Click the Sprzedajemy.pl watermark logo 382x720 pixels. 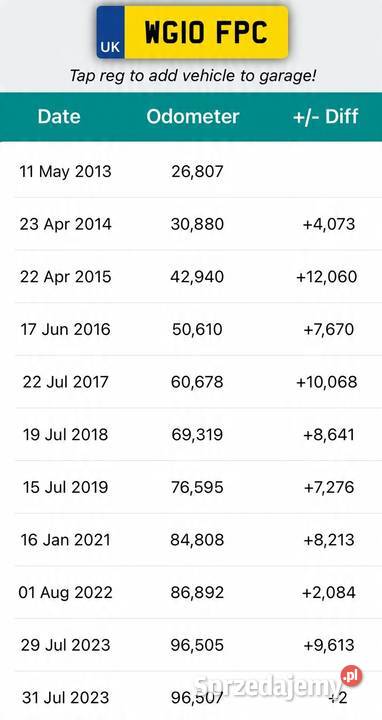tap(278, 683)
